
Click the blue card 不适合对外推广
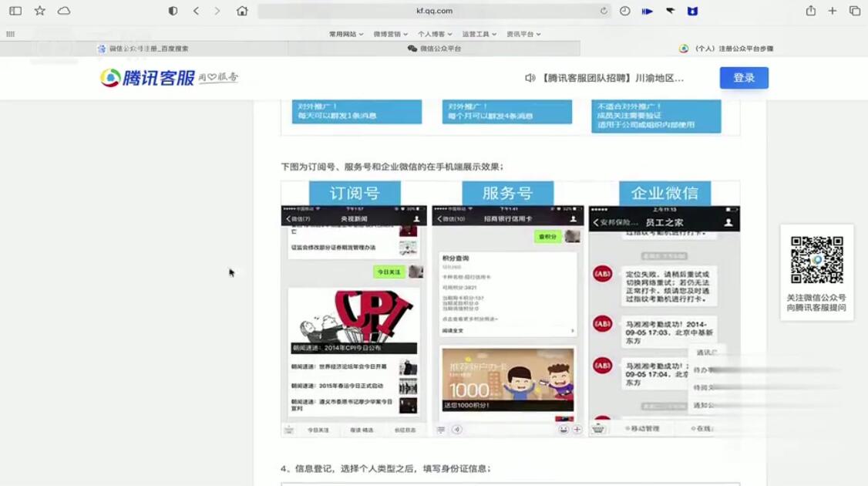pyautogui.click(x=656, y=116)
